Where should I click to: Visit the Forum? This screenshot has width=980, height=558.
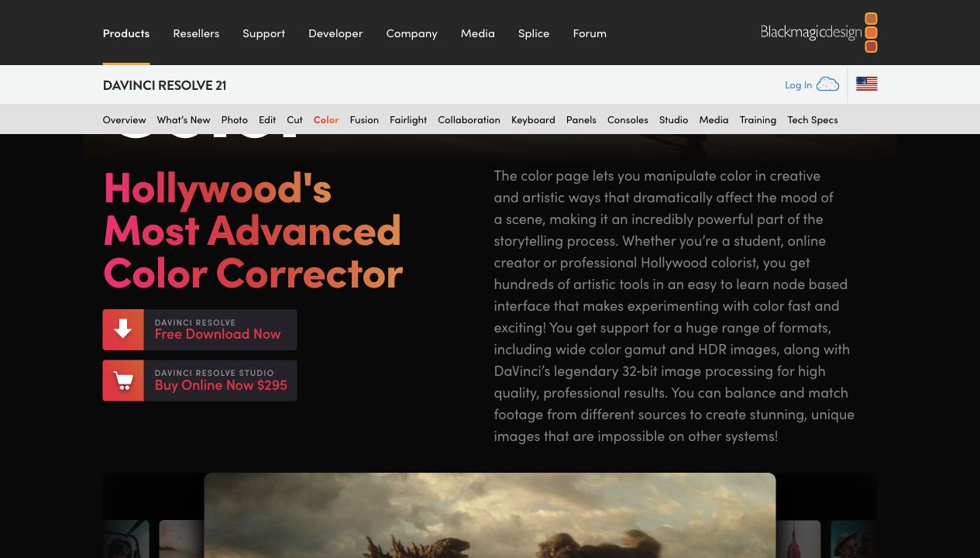[590, 33]
